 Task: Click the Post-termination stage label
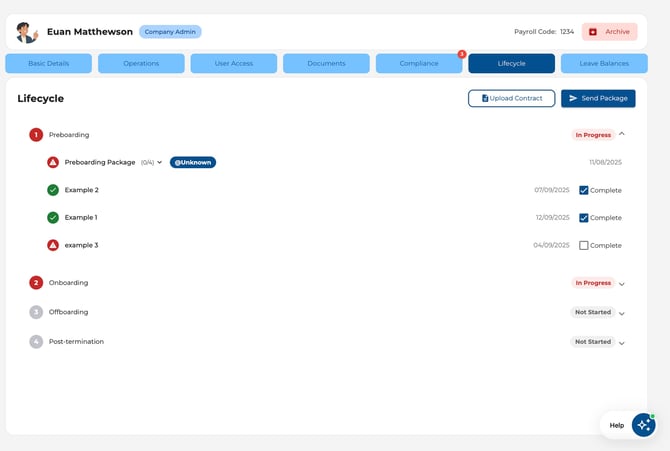click(76, 342)
